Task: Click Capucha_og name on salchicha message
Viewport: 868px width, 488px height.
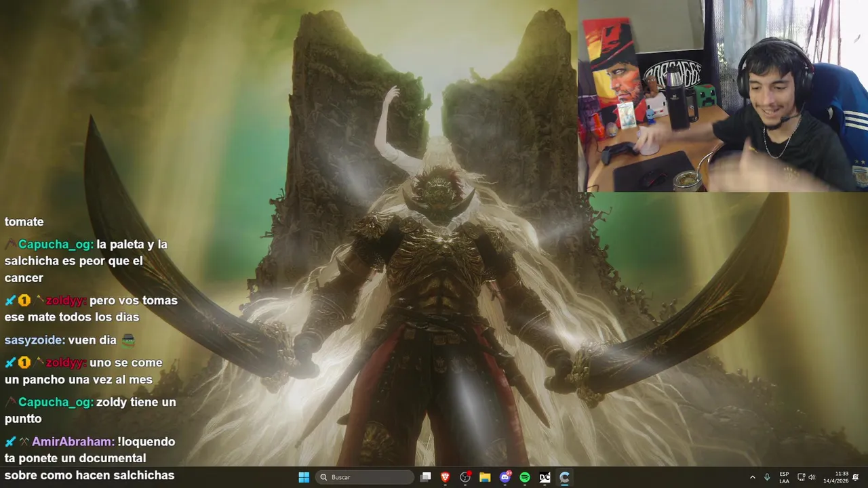Action: point(56,244)
